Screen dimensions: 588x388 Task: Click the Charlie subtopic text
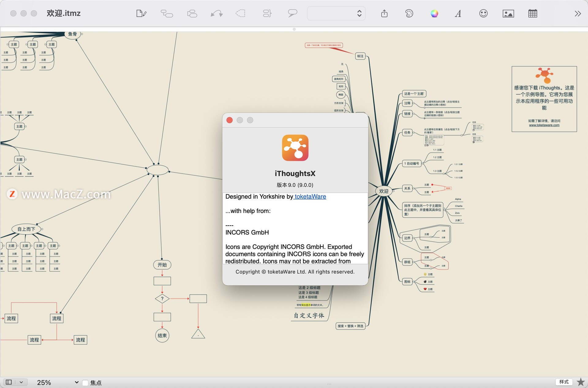point(458,206)
